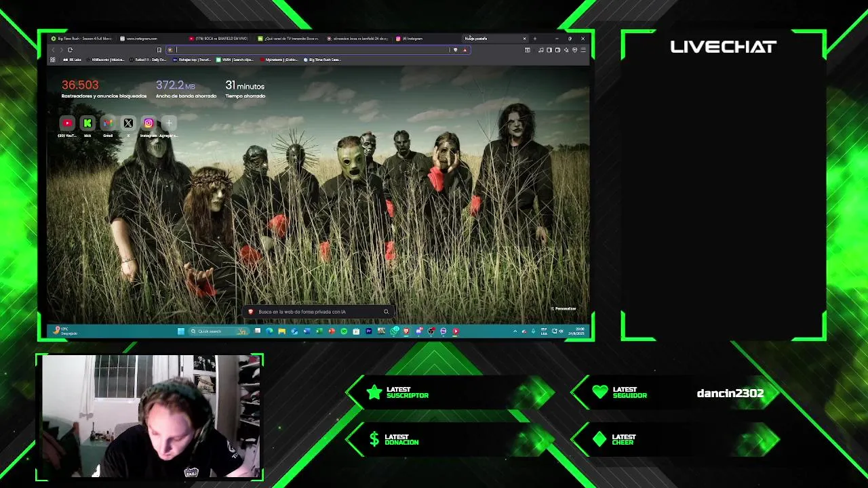Open the Instagram shortcut tile

point(149,123)
